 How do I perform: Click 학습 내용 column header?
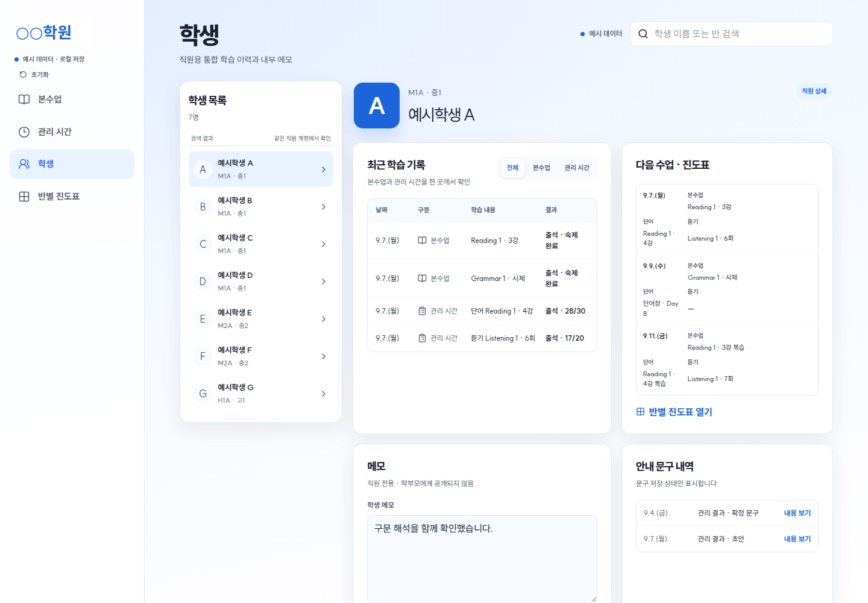tap(483, 210)
